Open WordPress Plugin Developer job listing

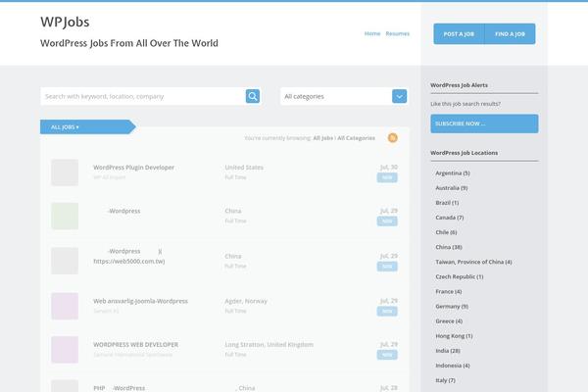[134, 168]
